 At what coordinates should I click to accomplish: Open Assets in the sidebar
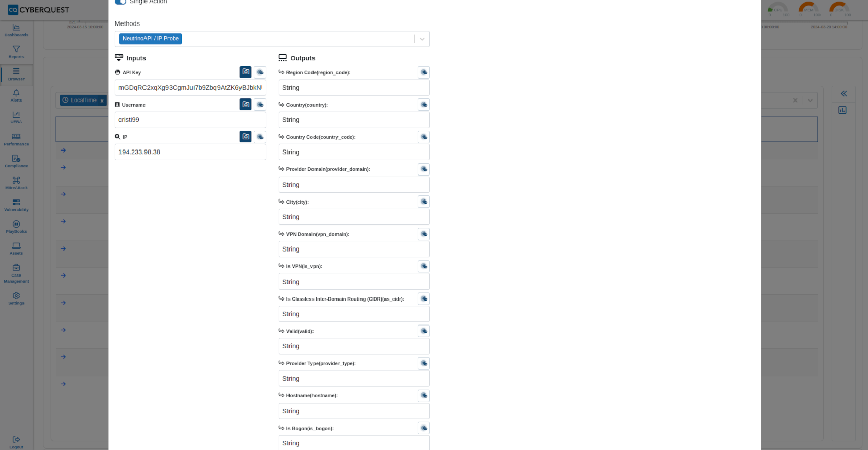pos(16,249)
